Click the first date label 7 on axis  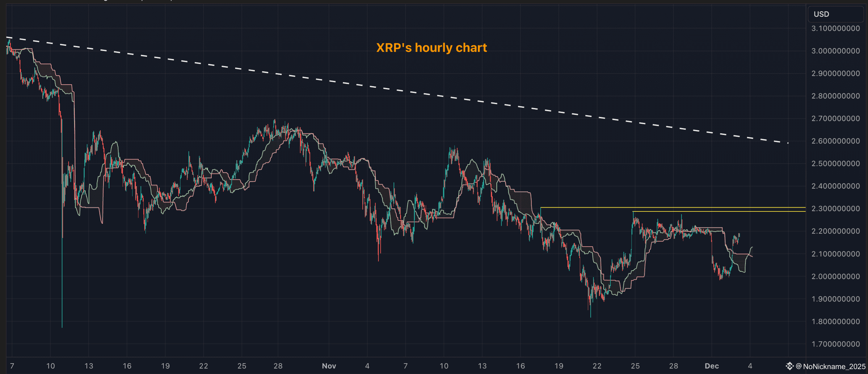[12, 366]
